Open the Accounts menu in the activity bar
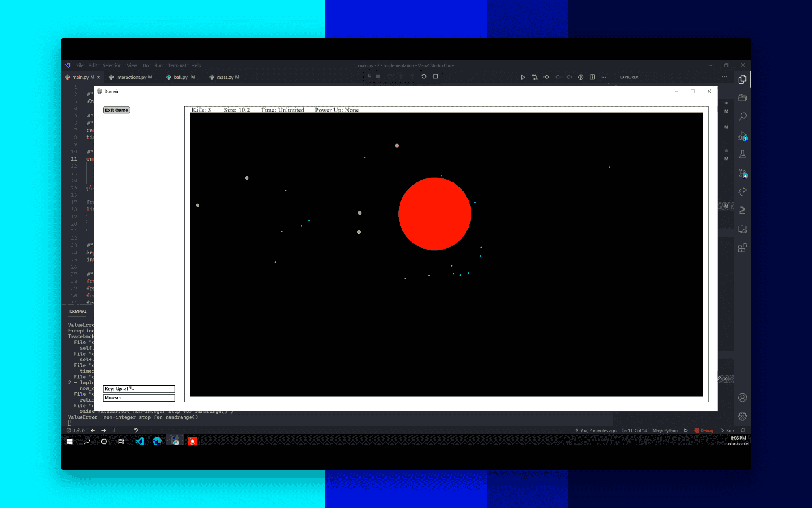This screenshot has width=812, height=508. (742, 397)
